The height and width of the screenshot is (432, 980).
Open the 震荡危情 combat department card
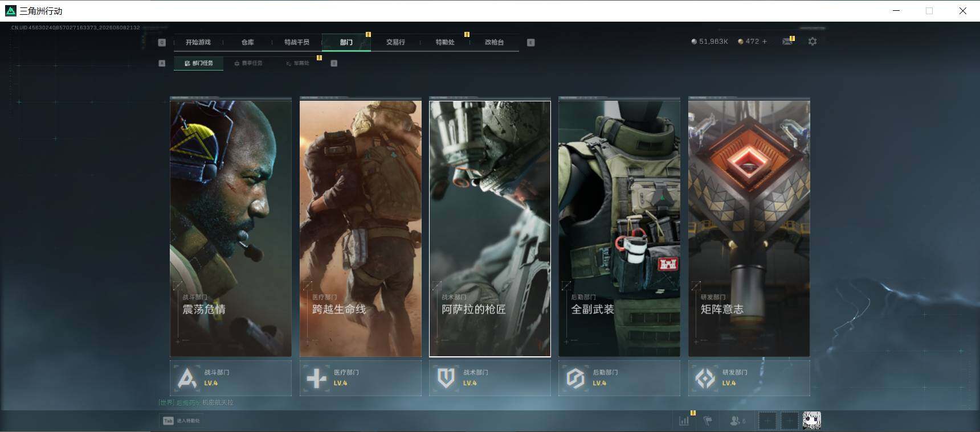point(231,228)
